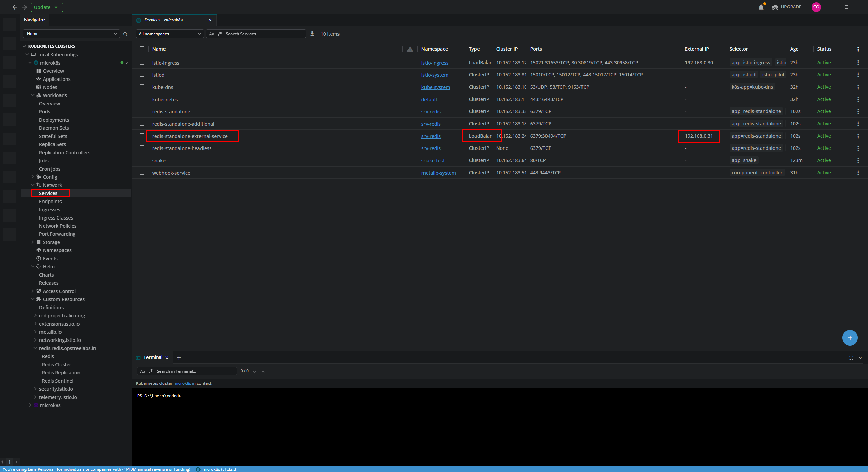Select all services checkbox in header
Screen dimensions: 868x472
pos(142,49)
